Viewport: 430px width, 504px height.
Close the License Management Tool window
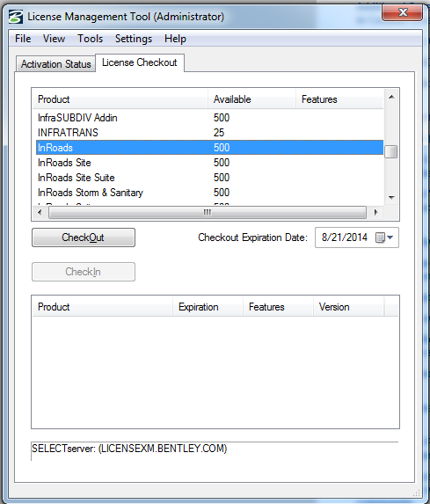point(403,12)
